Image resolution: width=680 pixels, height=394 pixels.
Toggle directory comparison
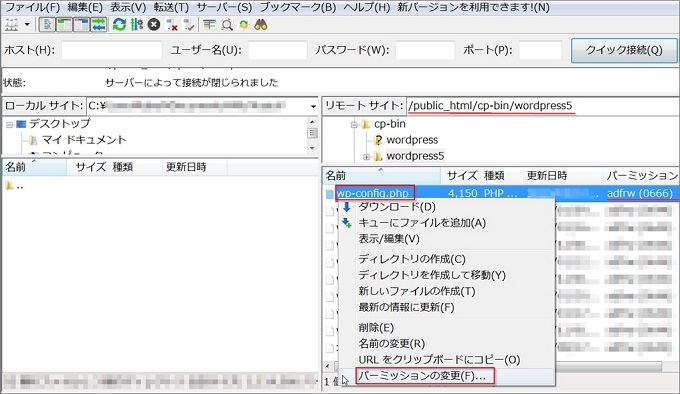pos(227,25)
